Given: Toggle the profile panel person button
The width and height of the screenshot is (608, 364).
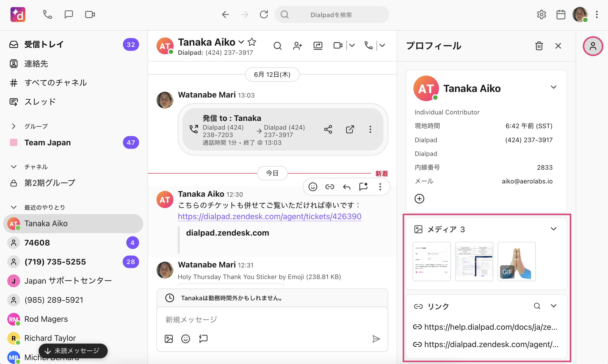Looking at the screenshot, I should [x=593, y=46].
